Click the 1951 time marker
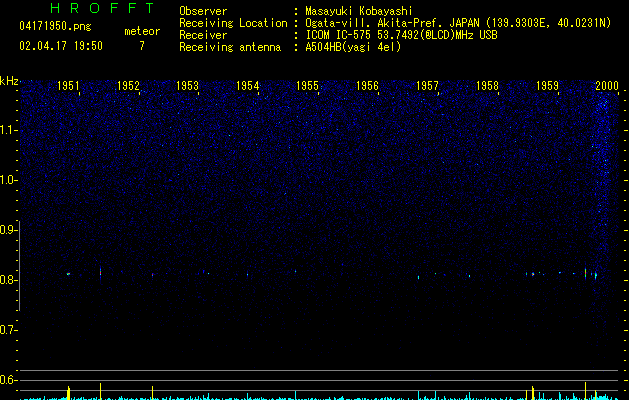The image size is (629, 400). click(x=68, y=86)
